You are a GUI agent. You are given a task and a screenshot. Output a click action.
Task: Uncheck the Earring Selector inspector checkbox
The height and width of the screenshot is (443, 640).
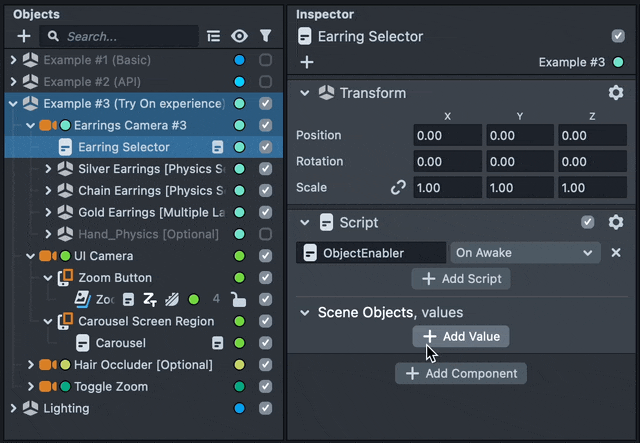tap(618, 36)
